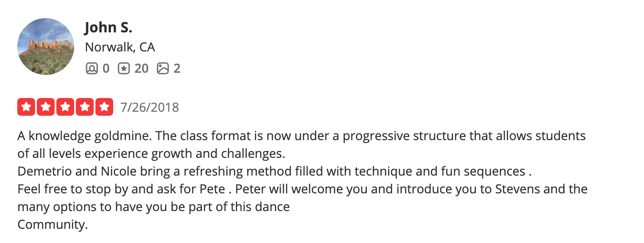
Task: Click the 'Demetrio and Nicole' sentence
Action: 274,171
